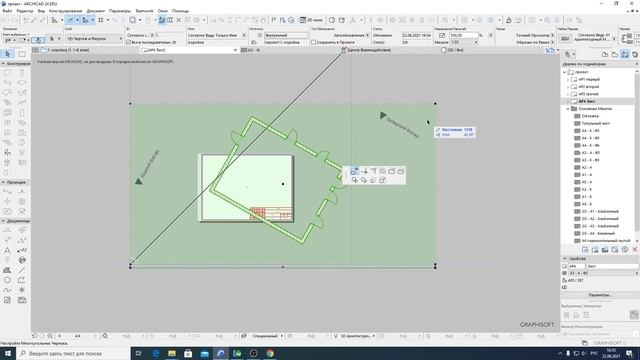Switch to the Action Center tab
Viewport: 640px width, 360px height.
pos(369,50)
